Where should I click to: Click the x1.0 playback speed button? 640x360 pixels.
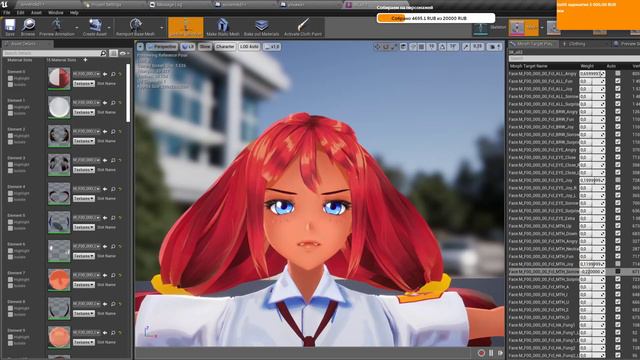pos(272,47)
